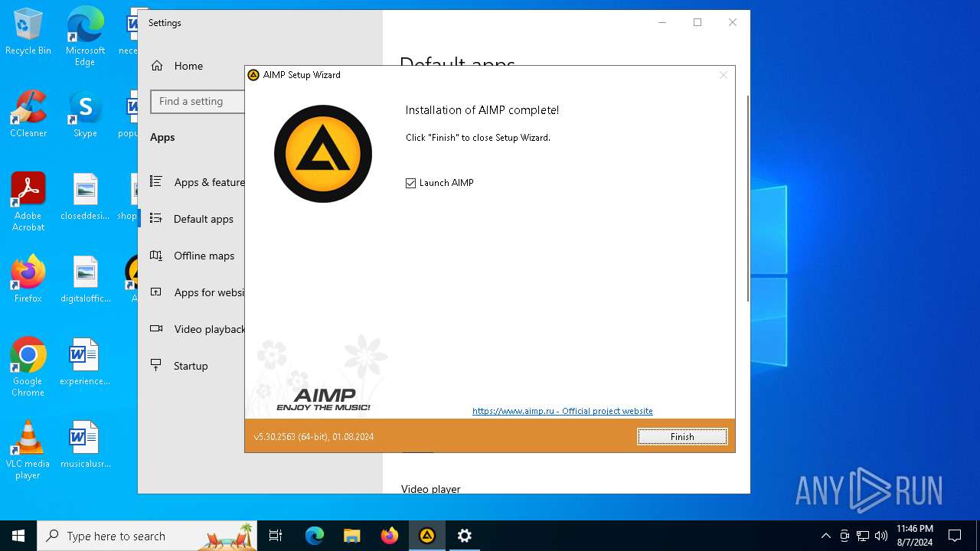
Task: Select the experience Word document on desktop
Action: coord(85,362)
